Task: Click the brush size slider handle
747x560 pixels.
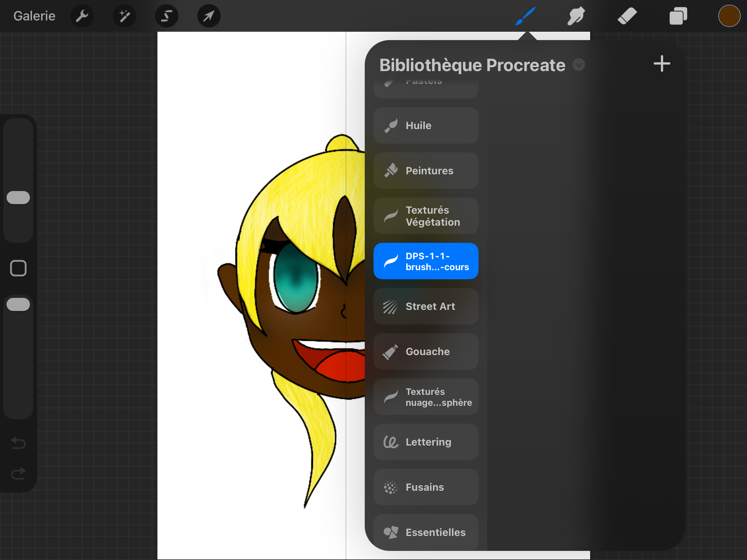Action: coord(18,198)
